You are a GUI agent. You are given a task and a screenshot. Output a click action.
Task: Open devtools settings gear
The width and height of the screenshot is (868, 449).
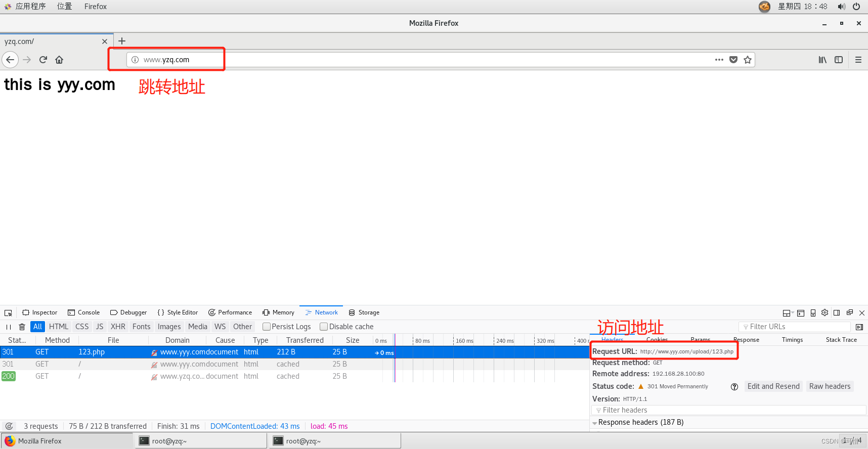tap(825, 312)
